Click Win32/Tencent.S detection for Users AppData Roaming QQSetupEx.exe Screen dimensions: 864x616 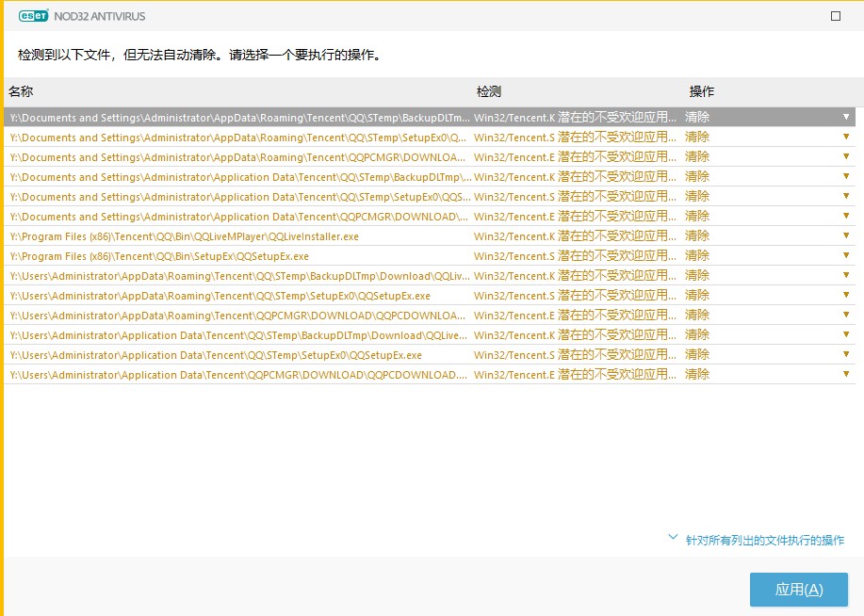[575, 296]
